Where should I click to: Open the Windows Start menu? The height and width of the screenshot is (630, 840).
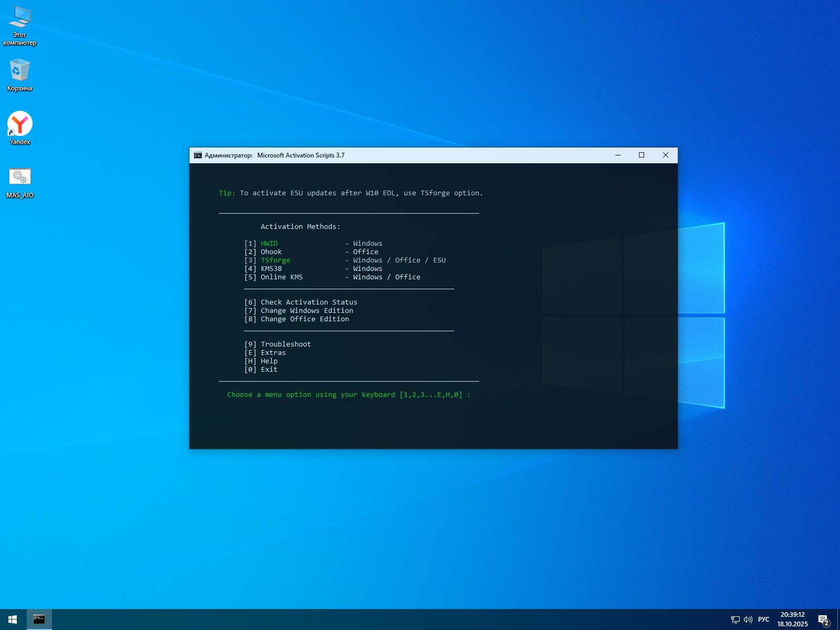pos(13,619)
